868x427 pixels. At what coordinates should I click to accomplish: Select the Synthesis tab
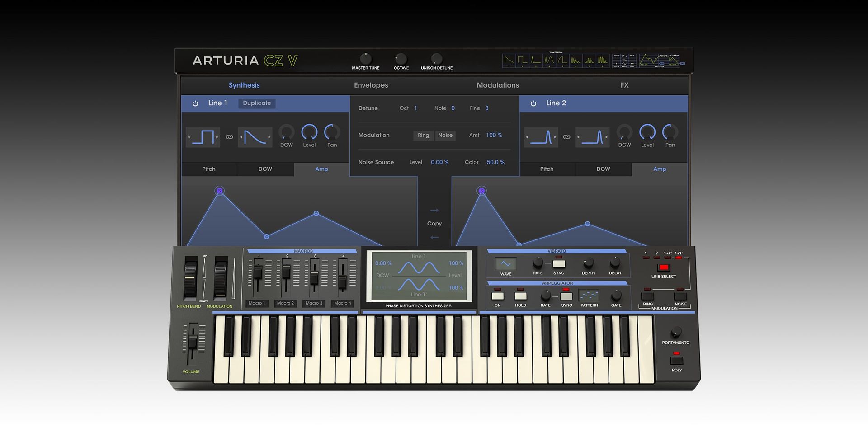(x=244, y=85)
